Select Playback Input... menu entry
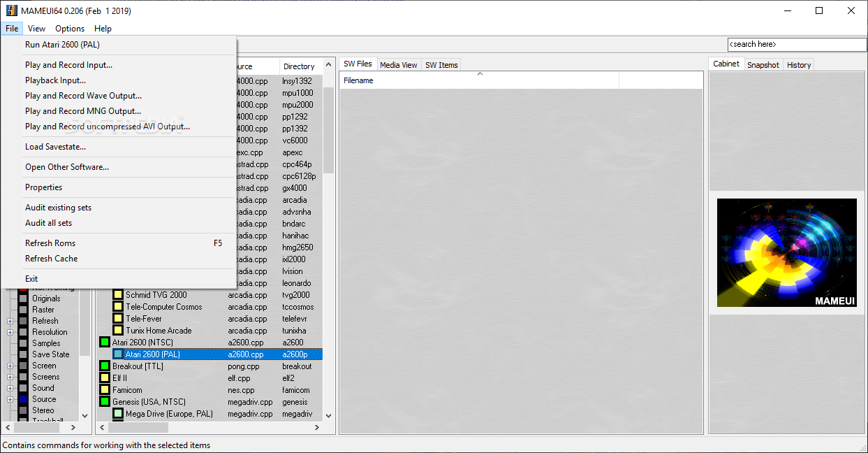 tap(119, 80)
